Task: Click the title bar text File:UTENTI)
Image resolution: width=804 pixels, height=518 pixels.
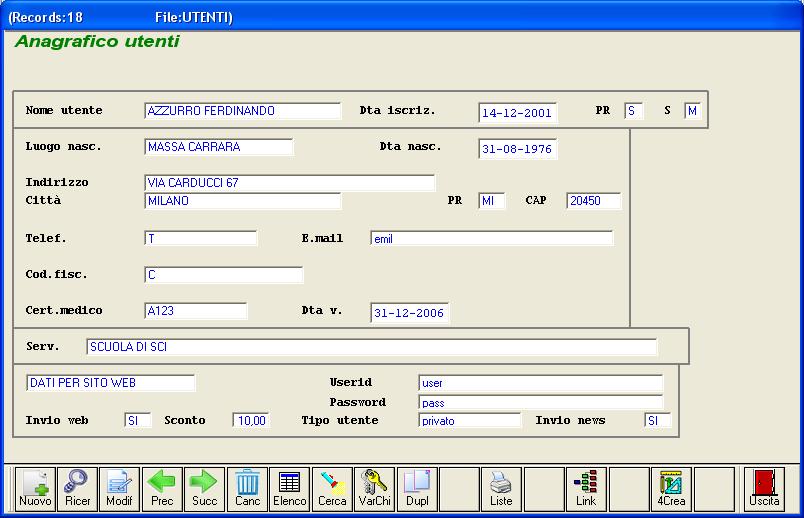Action: 194,17
